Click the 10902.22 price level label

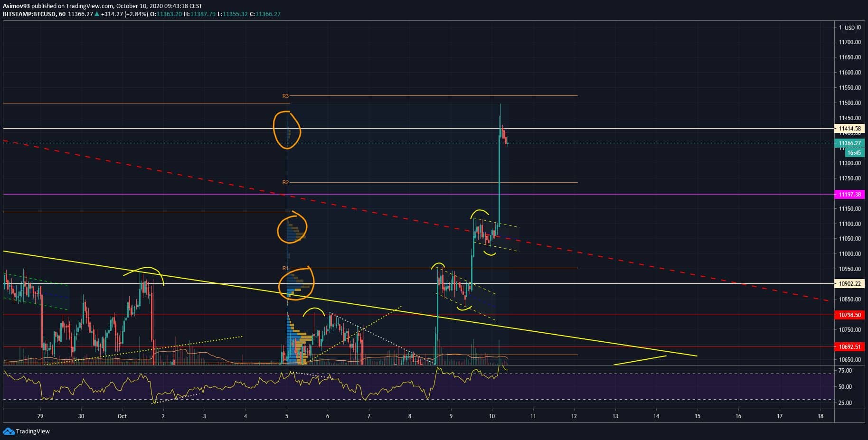pos(849,284)
